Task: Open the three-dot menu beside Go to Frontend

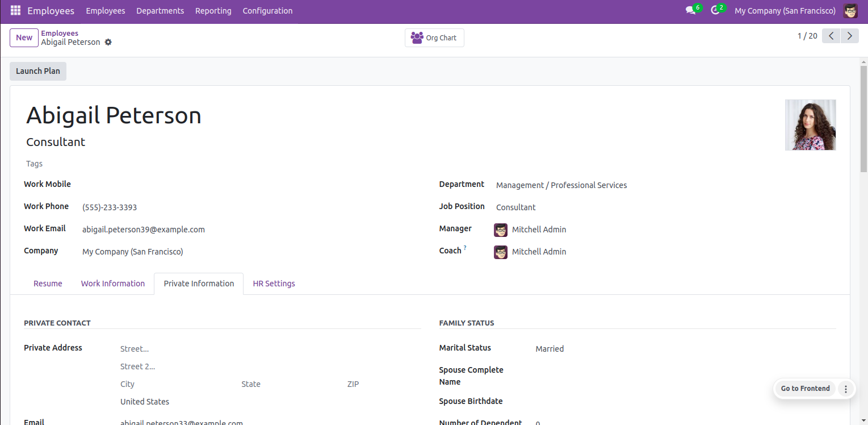Action: [845, 389]
